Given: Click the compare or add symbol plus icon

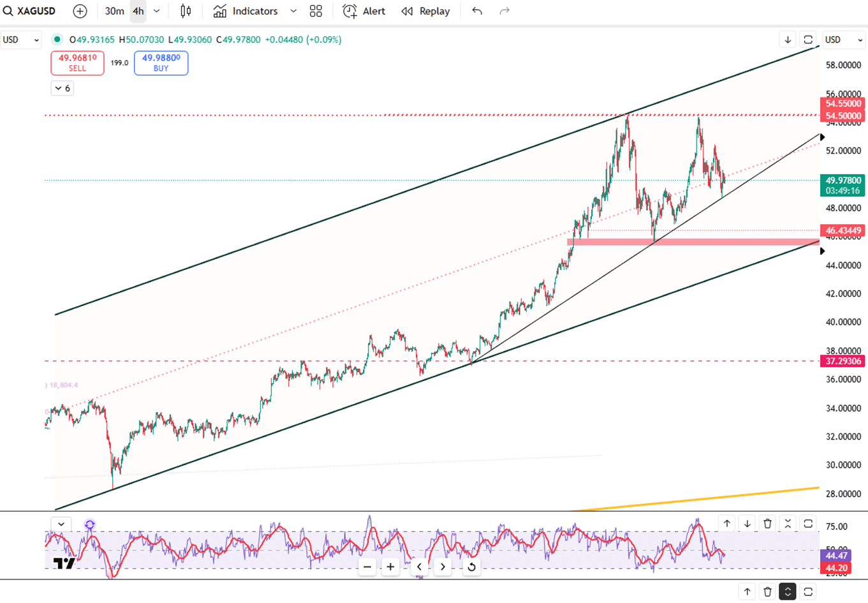Looking at the screenshot, I should point(80,11).
